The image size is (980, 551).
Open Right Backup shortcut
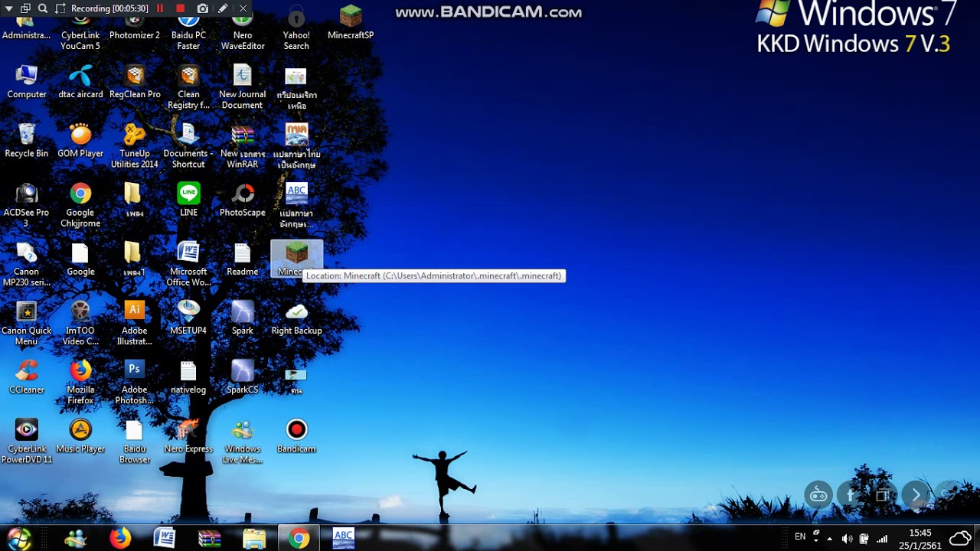click(x=296, y=318)
